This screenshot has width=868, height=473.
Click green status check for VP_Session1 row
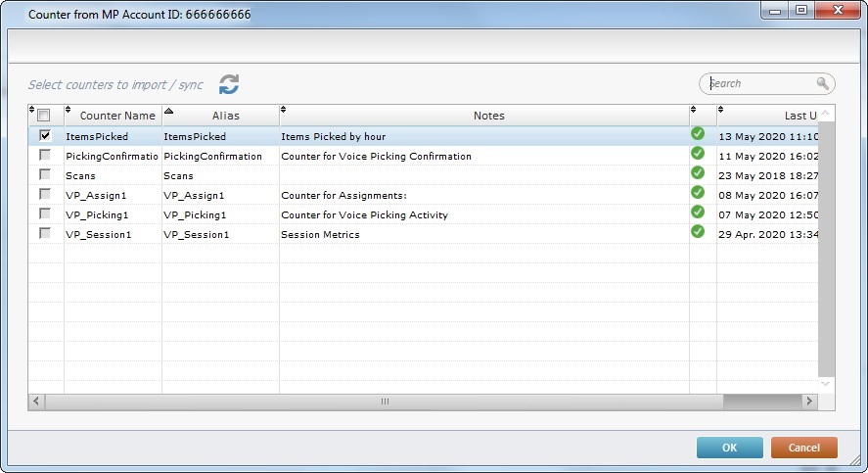698,232
